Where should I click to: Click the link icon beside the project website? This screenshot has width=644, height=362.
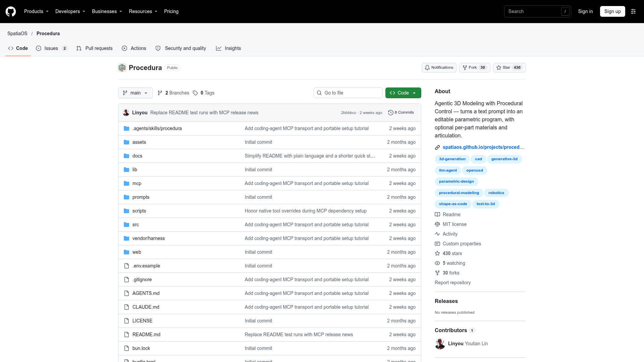tap(437, 147)
